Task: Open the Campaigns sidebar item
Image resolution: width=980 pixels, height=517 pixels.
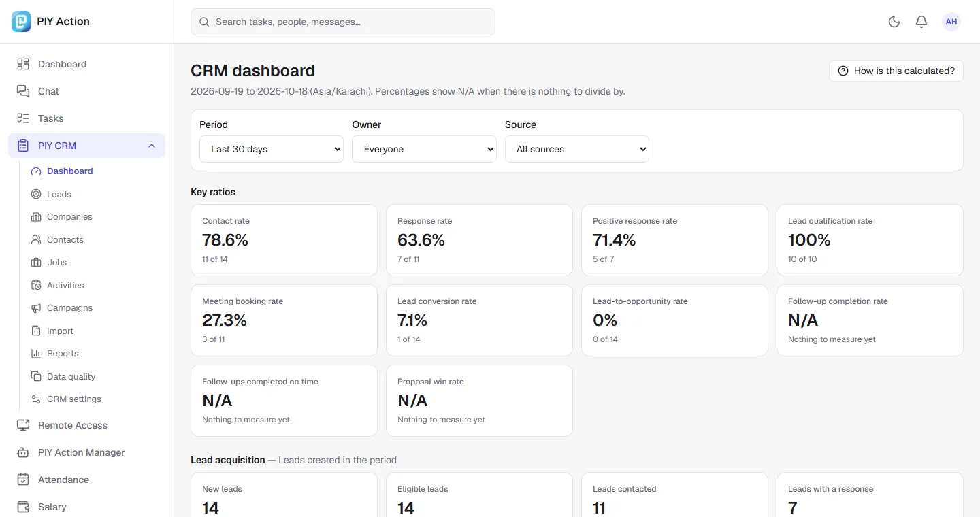Action: pyautogui.click(x=94, y=308)
